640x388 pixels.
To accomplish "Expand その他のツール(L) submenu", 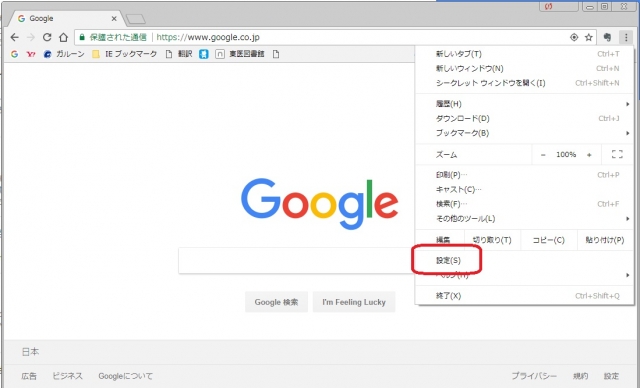I will [x=525, y=219].
